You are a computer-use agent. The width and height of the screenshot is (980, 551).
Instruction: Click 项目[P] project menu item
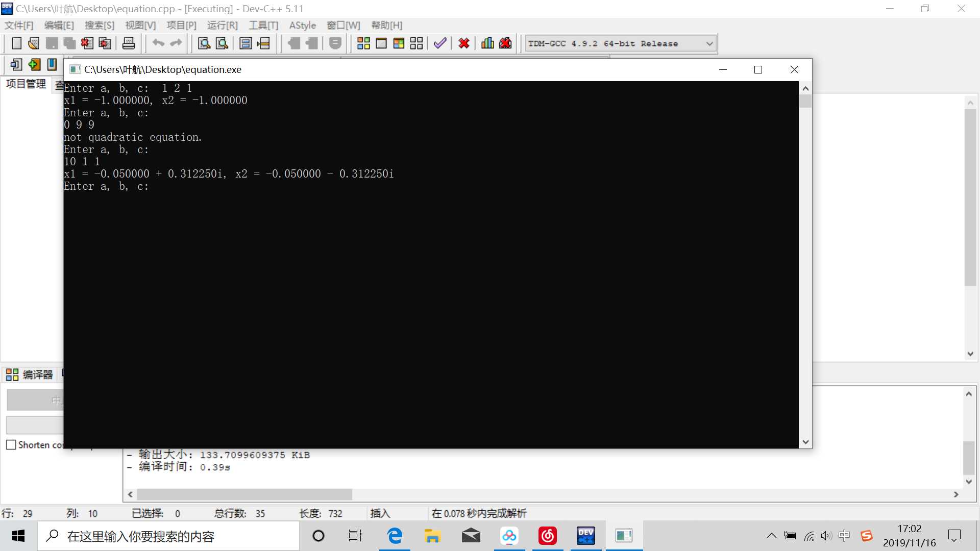coord(181,25)
